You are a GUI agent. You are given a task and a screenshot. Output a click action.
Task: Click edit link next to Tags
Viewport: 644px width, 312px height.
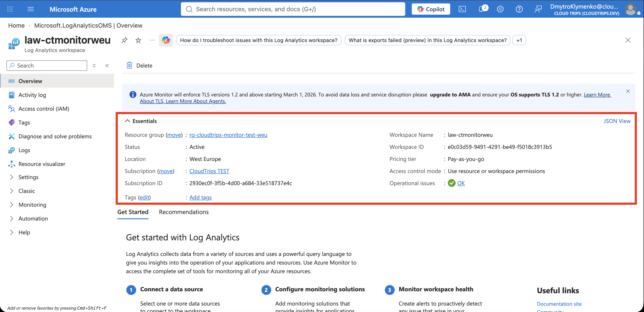144,197
